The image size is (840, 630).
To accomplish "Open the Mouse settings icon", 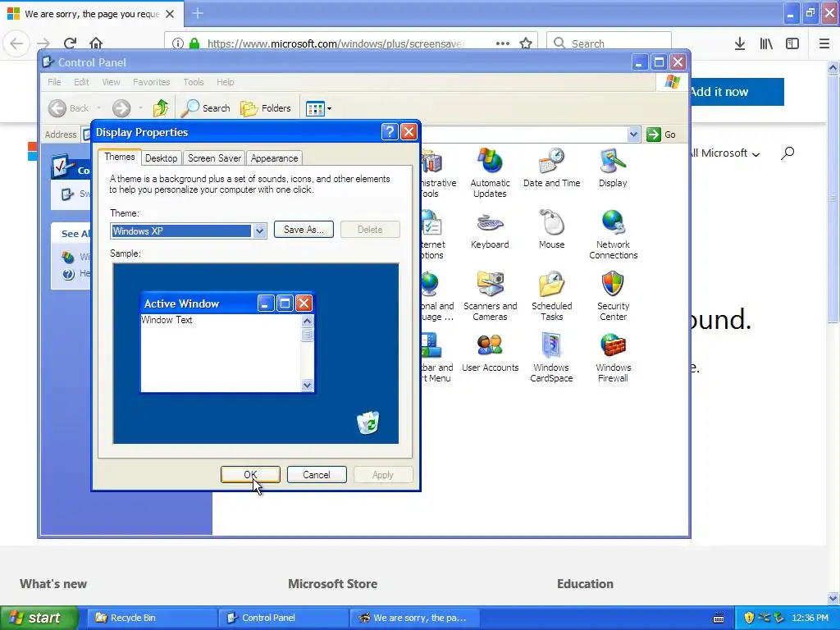I will (551, 230).
